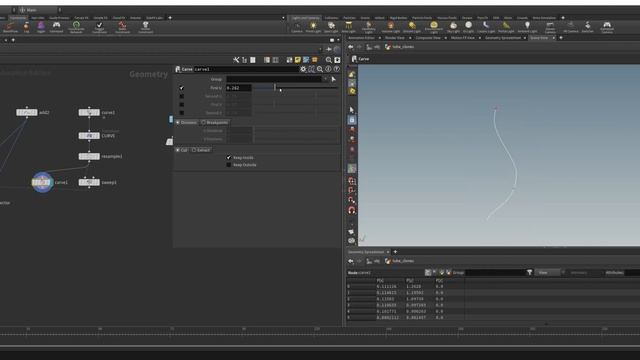Switch to the Composite View pane tab

428,38
